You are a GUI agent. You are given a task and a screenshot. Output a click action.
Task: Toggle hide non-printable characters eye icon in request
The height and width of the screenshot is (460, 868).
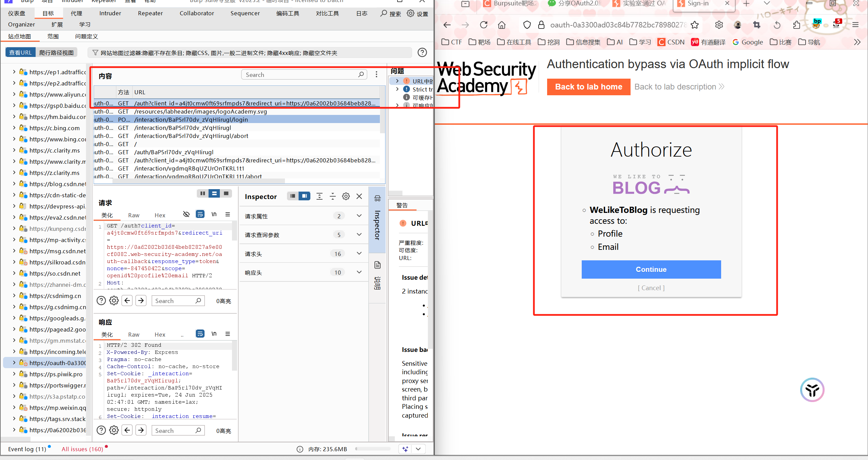point(186,214)
